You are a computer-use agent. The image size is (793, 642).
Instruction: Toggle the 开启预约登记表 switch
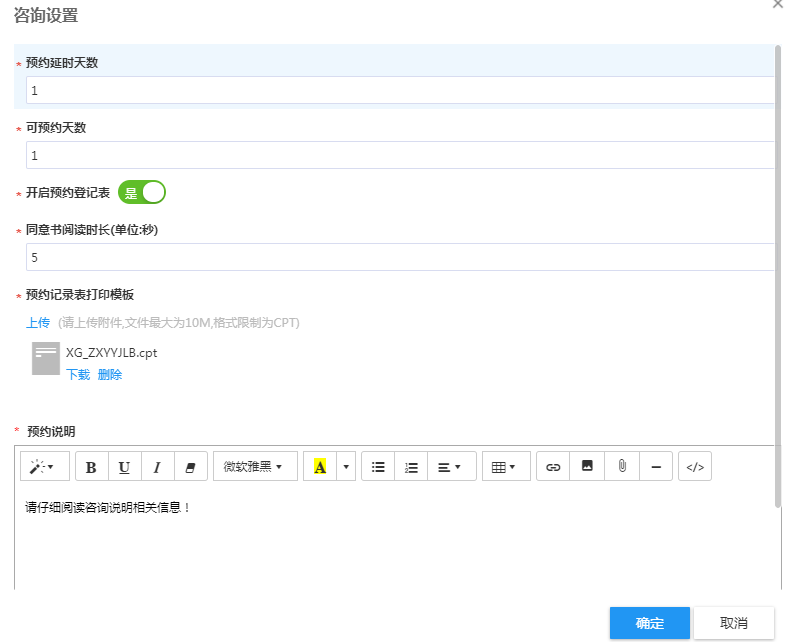(x=142, y=192)
